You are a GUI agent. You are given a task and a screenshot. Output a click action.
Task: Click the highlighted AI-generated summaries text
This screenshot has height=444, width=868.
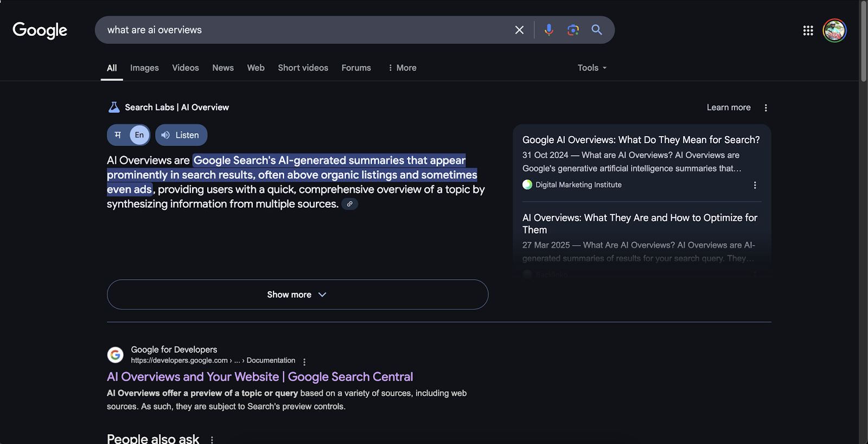pyautogui.click(x=292, y=175)
